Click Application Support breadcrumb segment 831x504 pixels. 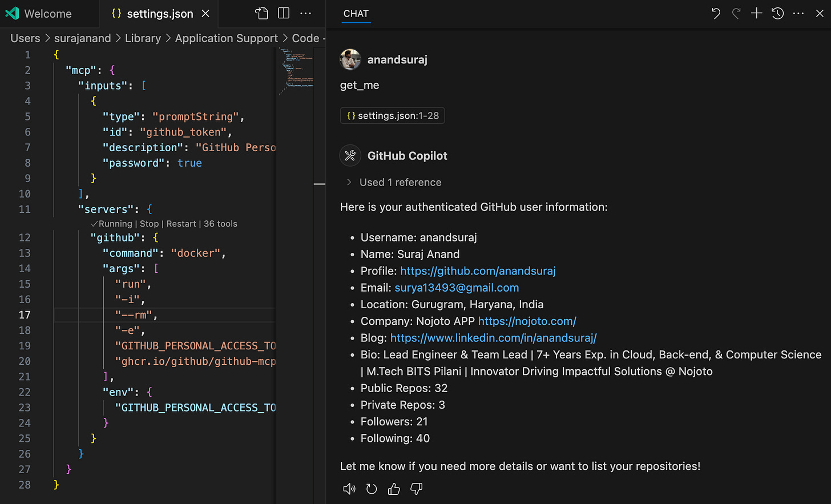tap(226, 38)
